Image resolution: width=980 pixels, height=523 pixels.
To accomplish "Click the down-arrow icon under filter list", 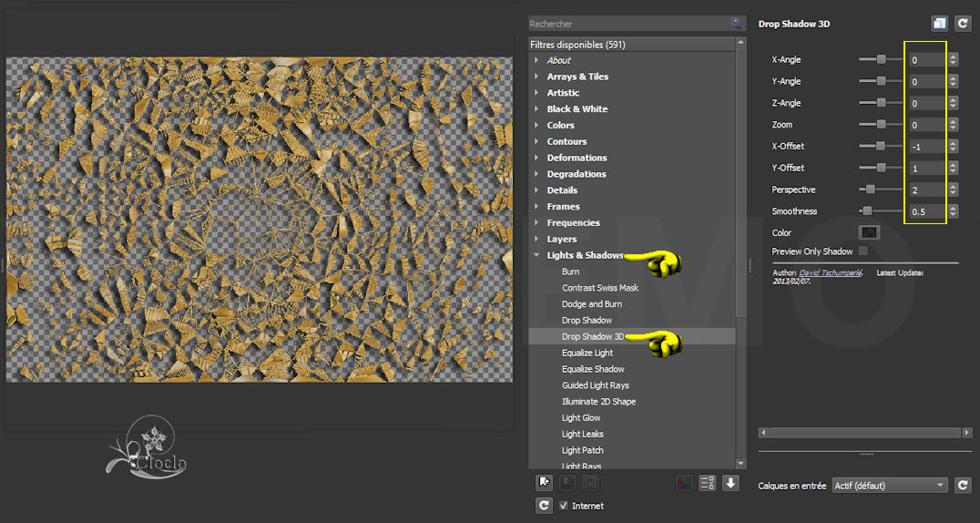I will (730, 483).
